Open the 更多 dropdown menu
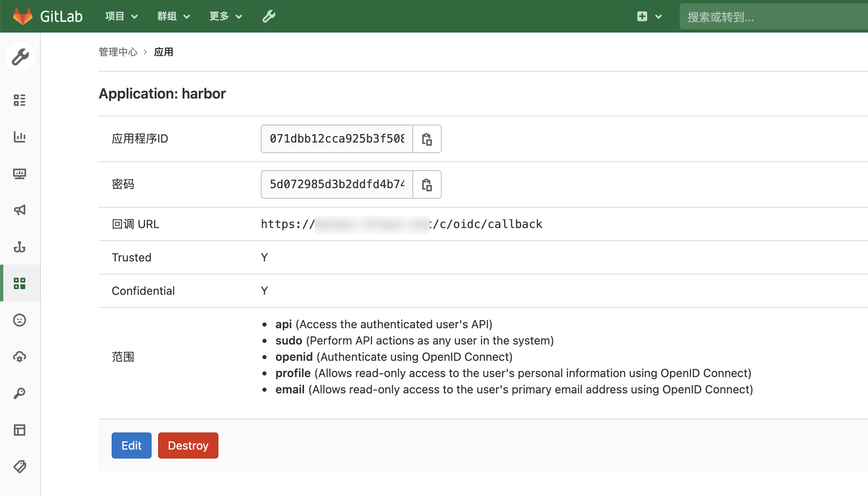 [225, 16]
